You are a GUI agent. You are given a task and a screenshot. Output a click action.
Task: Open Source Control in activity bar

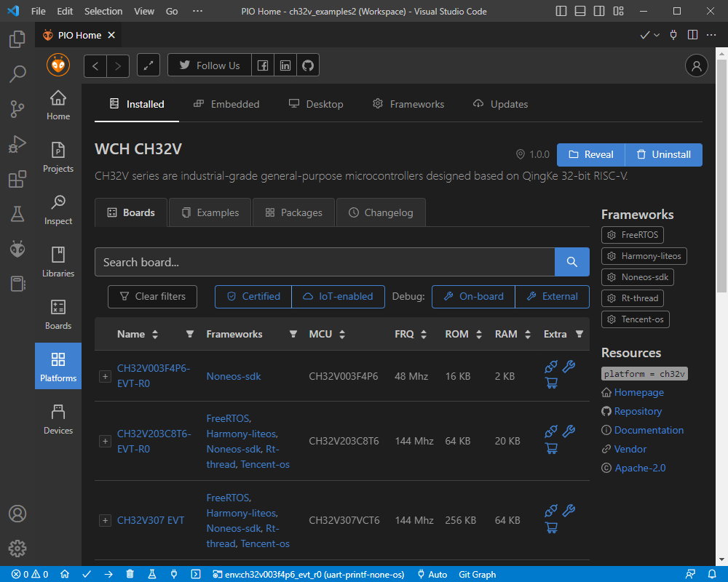(x=17, y=109)
